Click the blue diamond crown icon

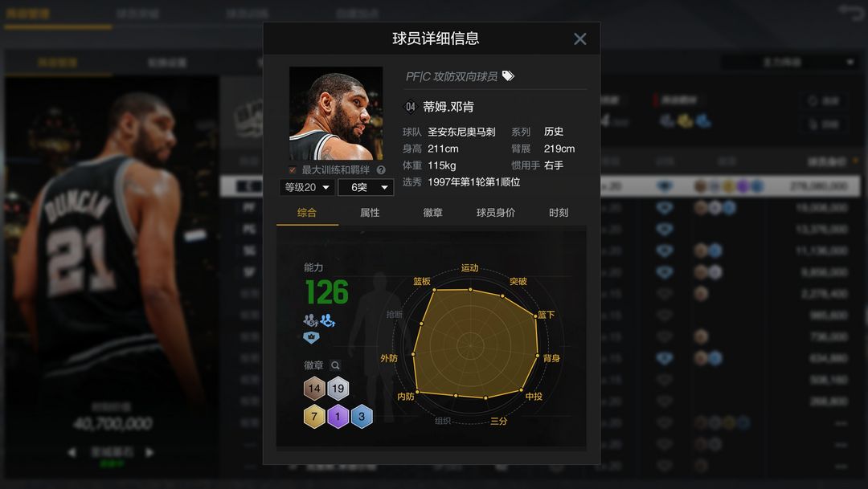311,337
